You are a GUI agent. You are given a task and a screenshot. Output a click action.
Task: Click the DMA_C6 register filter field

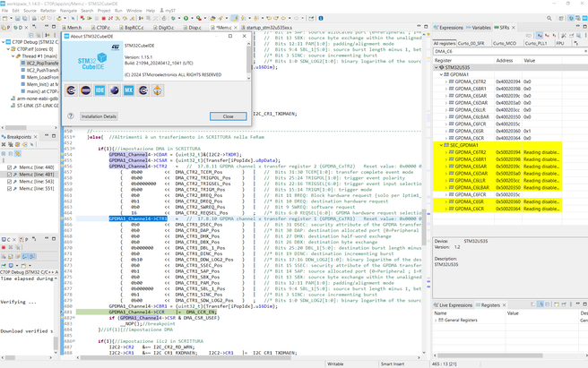click(509, 51)
